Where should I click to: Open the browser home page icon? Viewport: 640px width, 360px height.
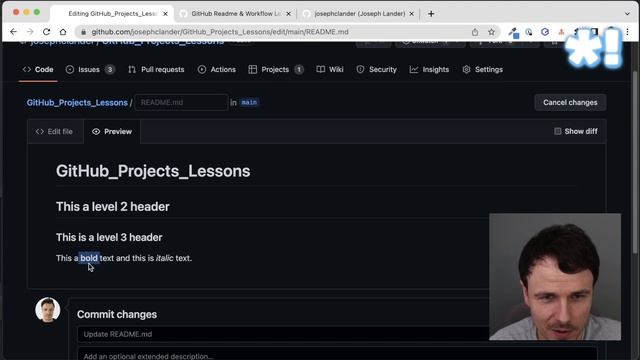[x=63, y=32]
